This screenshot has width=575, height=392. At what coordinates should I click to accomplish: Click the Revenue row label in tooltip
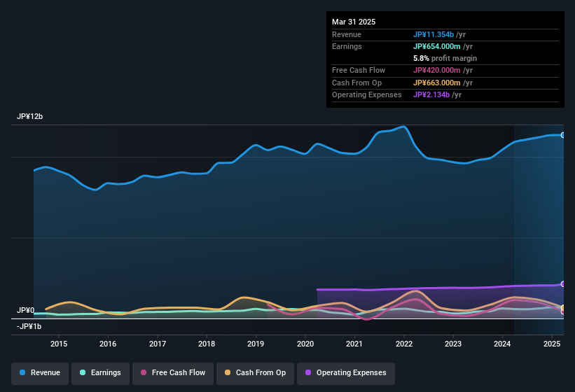point(347,34)
